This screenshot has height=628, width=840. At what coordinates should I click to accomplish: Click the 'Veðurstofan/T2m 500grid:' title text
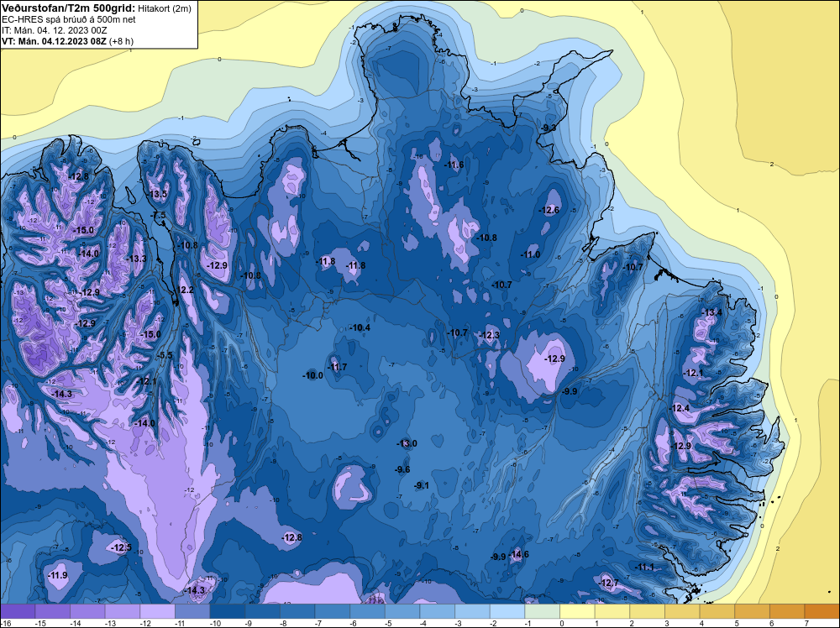69,8
